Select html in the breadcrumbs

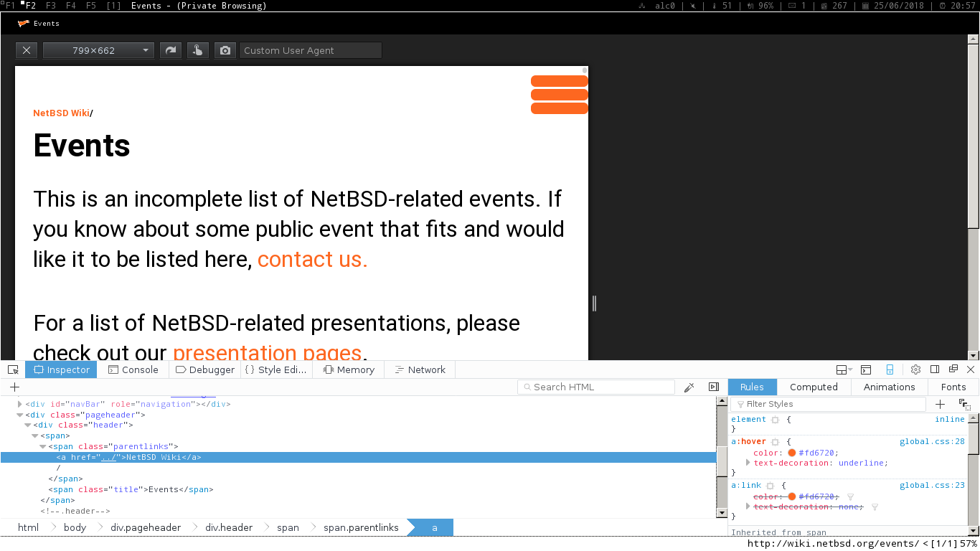pyautogui.click(x=28, y=527)
